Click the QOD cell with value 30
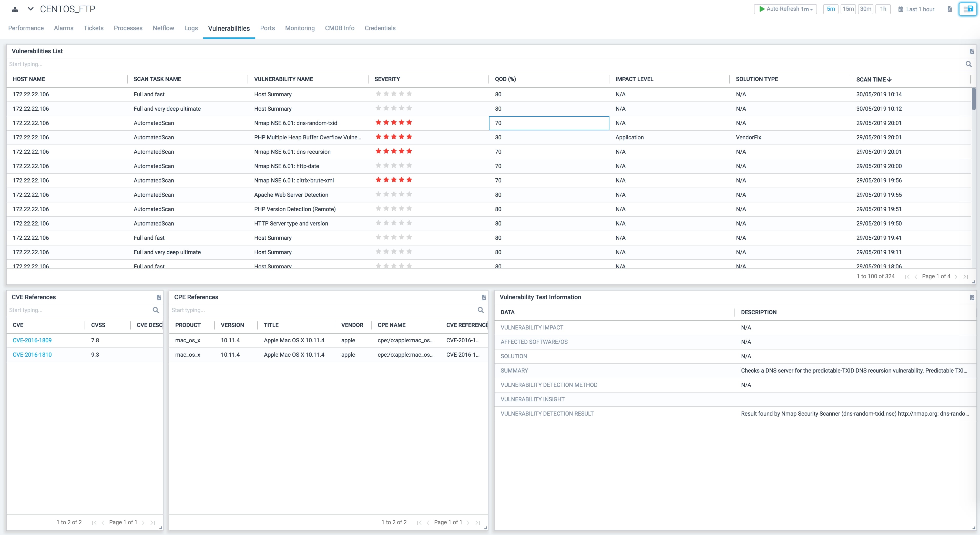 (549, 137)
